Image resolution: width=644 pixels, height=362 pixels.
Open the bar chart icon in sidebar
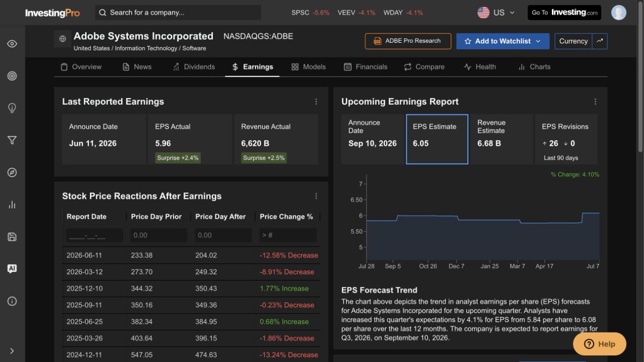tap(12, 204)
